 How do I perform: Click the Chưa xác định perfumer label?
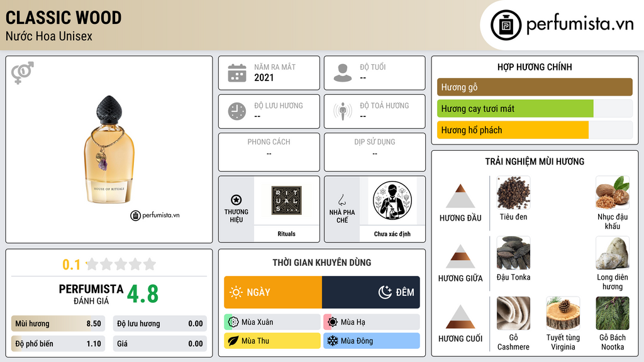(x=392, y=234)
